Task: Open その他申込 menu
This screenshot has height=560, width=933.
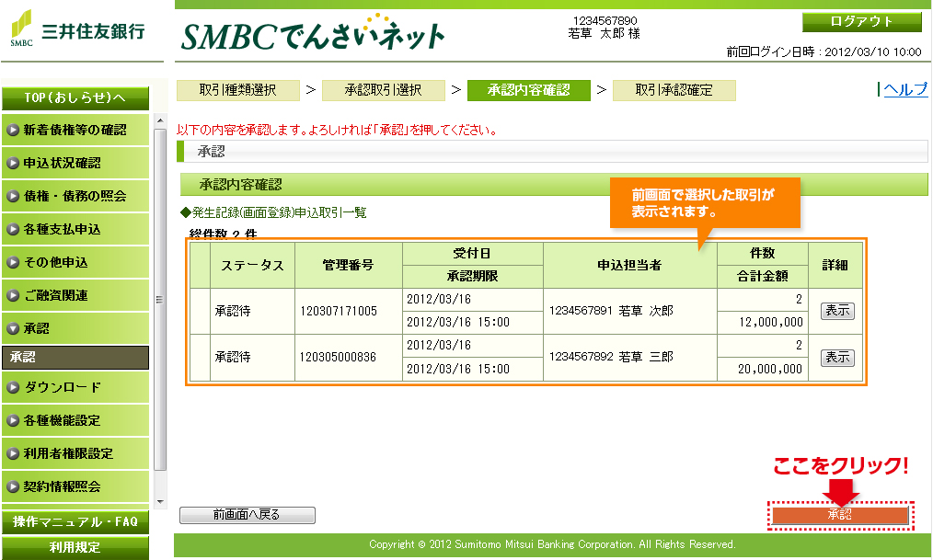Action: click(75, 262)
